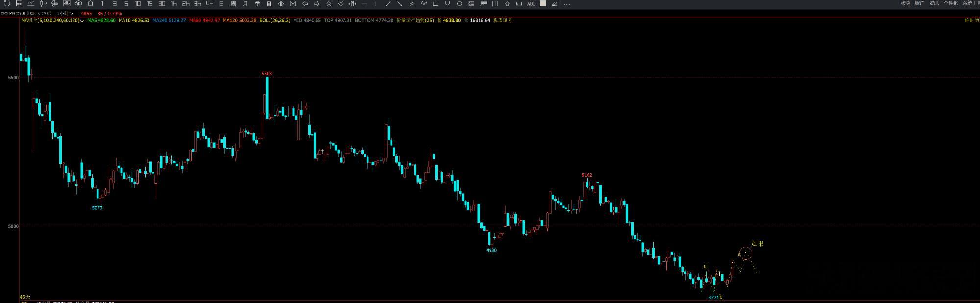The height and width of the screenshot is (303, 980).
Task: Switch to the 1 minute period
Action: coord(102,3)
